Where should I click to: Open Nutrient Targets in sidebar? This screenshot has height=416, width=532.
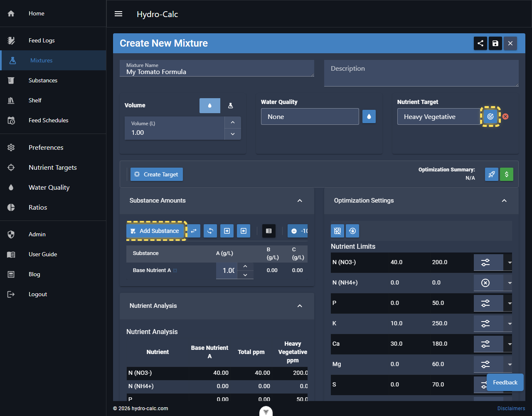53,168
